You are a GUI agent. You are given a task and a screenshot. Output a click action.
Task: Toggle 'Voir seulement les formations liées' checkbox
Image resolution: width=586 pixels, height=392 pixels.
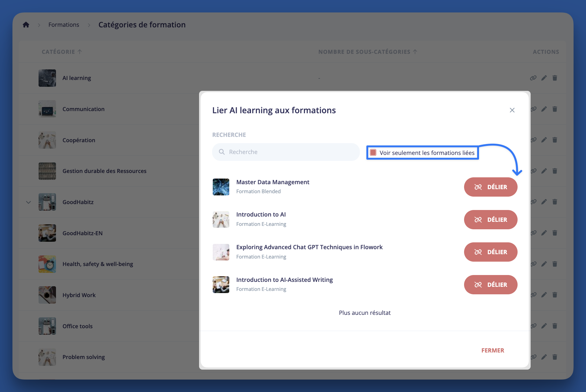pyautogui.click(x=373, y=152)
